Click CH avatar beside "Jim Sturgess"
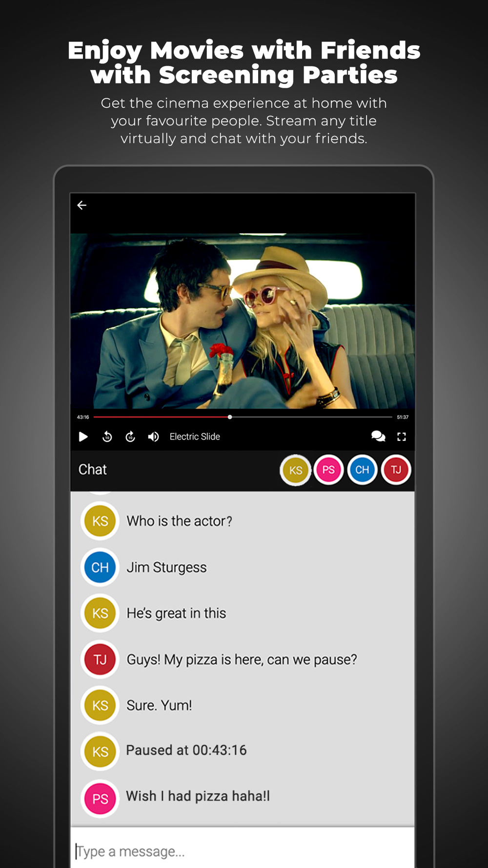The width and height of the screenshot is (488, 868). tap(100, 567)
